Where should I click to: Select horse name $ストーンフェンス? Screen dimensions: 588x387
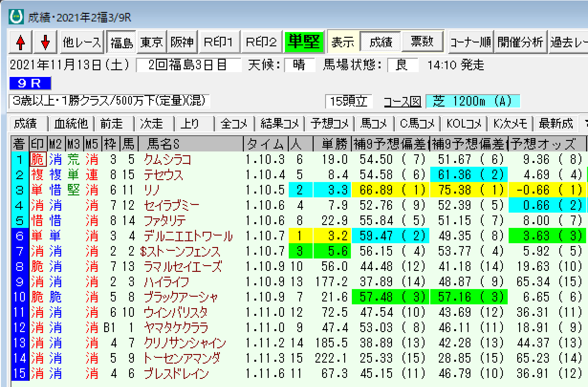point(180,251)
